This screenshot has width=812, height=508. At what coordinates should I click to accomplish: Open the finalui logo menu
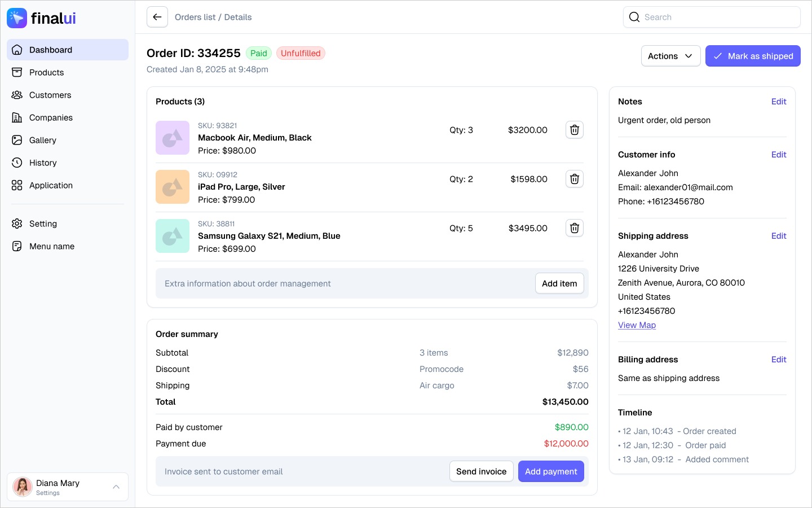click(x=41, y=17)
